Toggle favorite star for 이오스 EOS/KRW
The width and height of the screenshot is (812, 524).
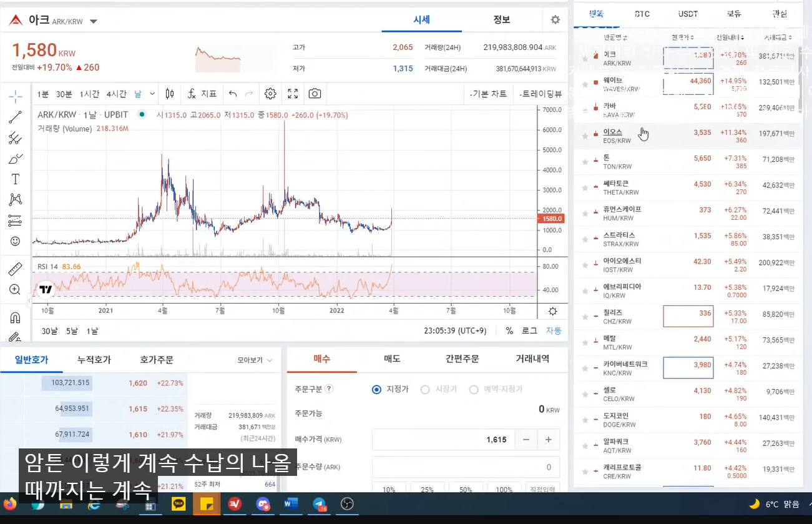pos(585,136)
